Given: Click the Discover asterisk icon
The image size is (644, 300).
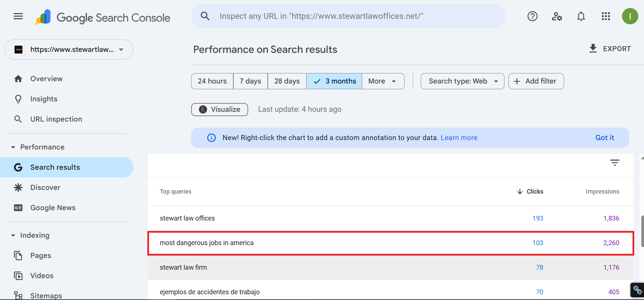Looking at the screenshot, I should [18, 188].
